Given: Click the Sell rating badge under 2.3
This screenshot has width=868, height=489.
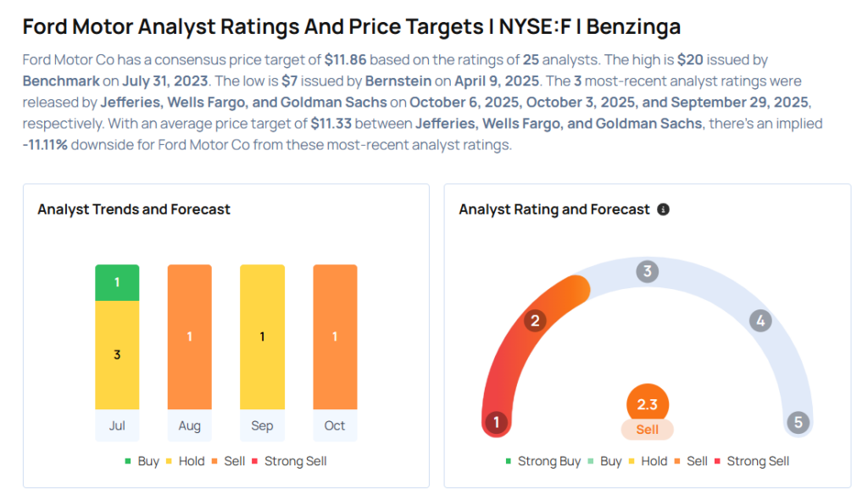Looking at the screenshot, I should 648,429.
